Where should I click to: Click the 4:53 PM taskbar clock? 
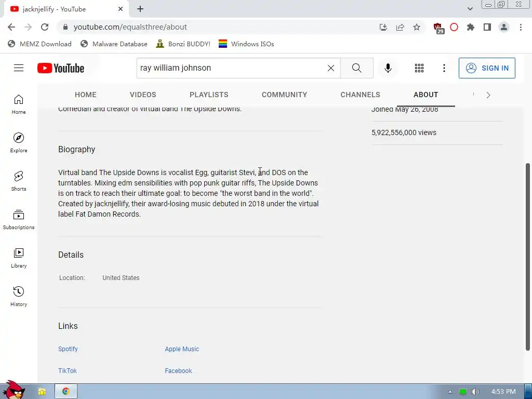click(x=503, y=392)
